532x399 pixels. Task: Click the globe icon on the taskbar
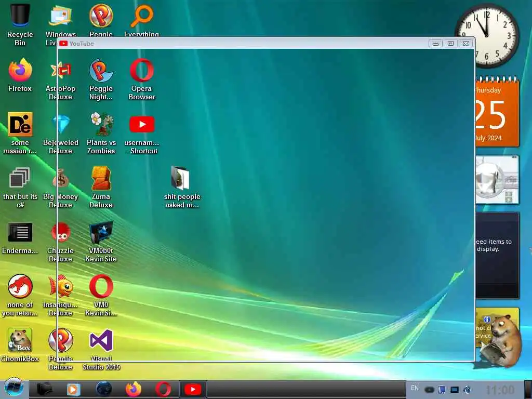click(x=104, y=389)
